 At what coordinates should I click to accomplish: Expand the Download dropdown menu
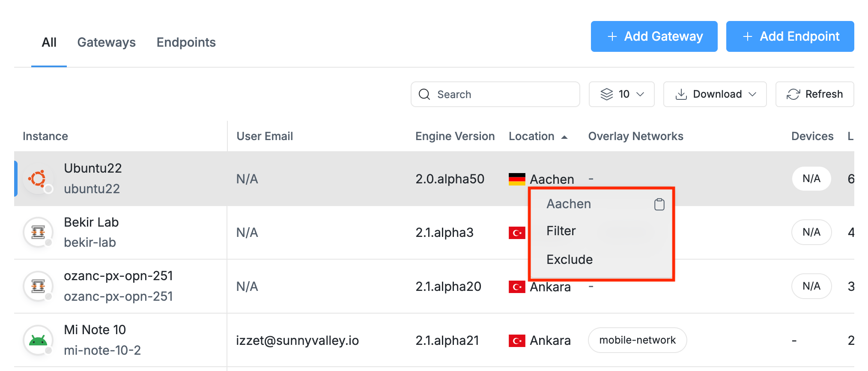point(715,94)
